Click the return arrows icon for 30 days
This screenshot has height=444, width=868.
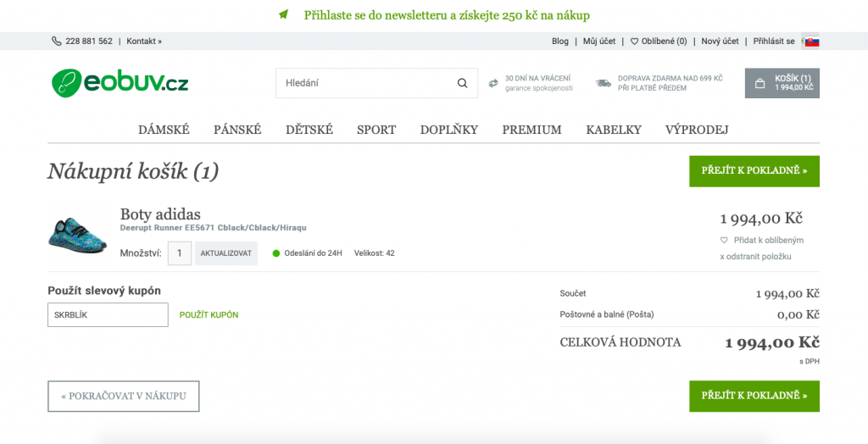[493, 84]
